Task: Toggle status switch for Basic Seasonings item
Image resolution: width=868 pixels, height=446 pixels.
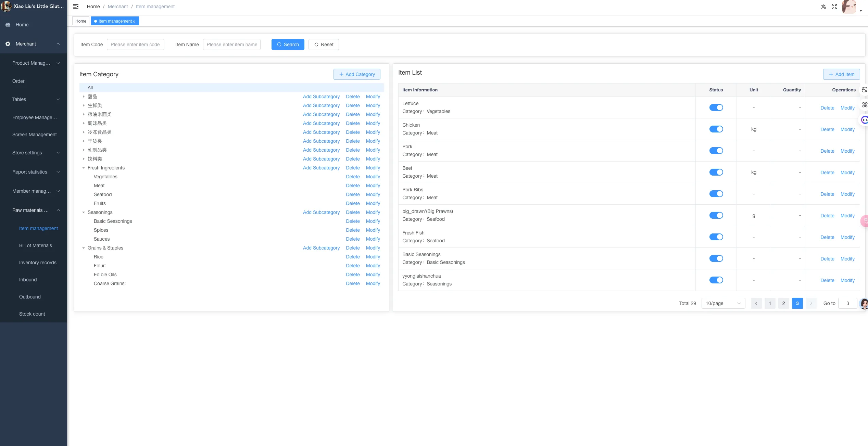Action: click(x=716, y=258)
